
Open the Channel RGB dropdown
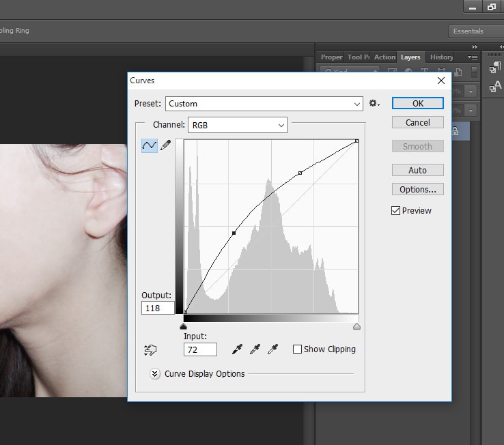(x=237, y=125)
